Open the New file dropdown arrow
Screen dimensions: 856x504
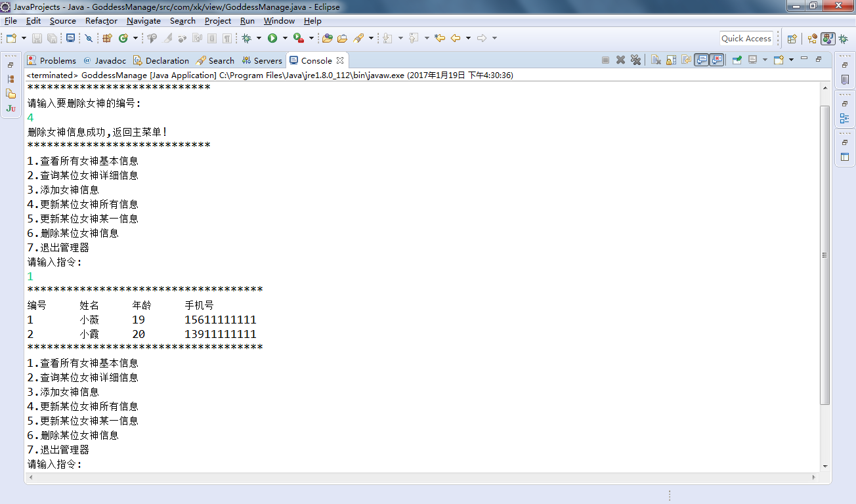(x=24, y=38)
